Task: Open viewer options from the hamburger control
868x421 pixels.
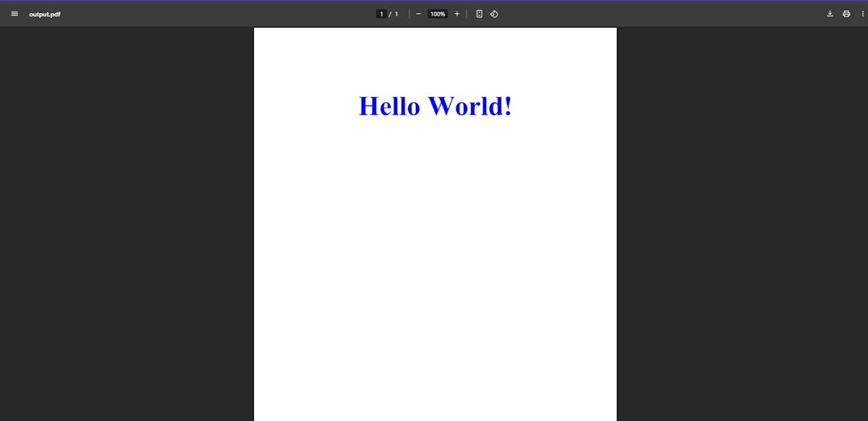Action: (x=14, y=13)
